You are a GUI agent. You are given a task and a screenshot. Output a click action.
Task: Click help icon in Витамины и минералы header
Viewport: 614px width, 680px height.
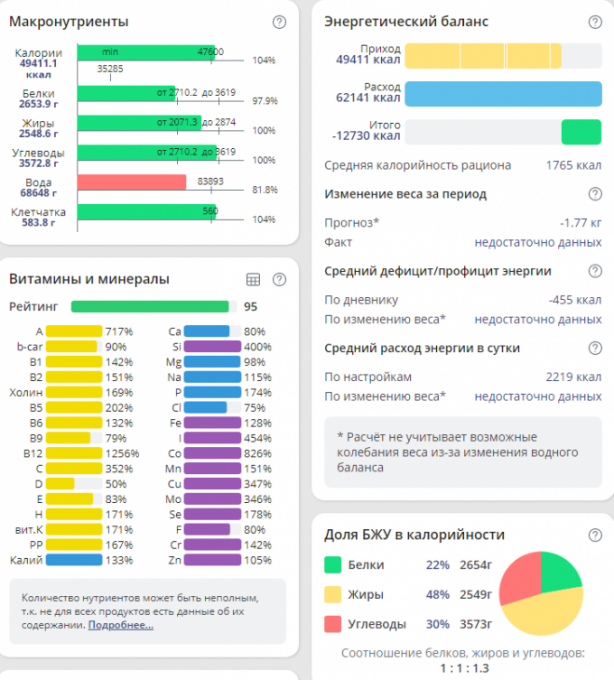point(278,279)
